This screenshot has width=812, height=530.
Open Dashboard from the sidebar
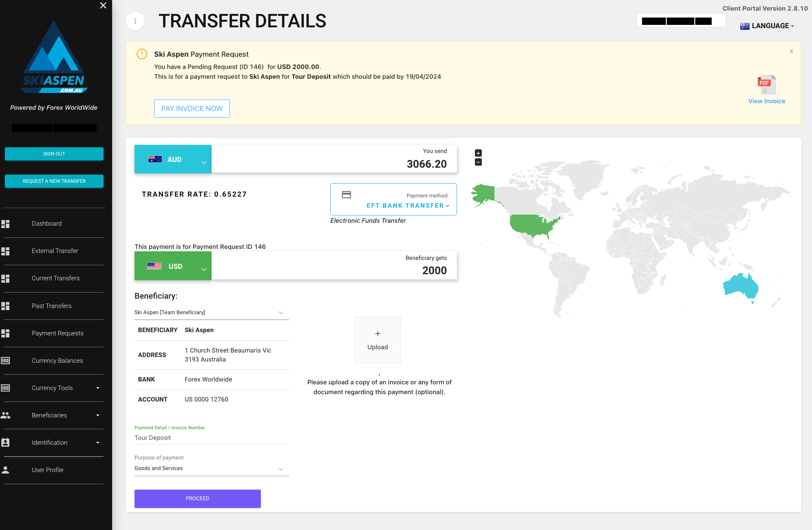(47, 224)
